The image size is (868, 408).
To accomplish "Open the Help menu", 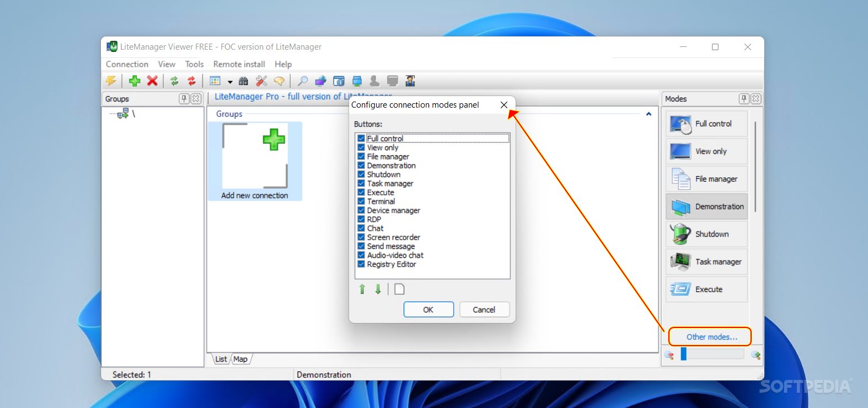I will coord(283,64).
